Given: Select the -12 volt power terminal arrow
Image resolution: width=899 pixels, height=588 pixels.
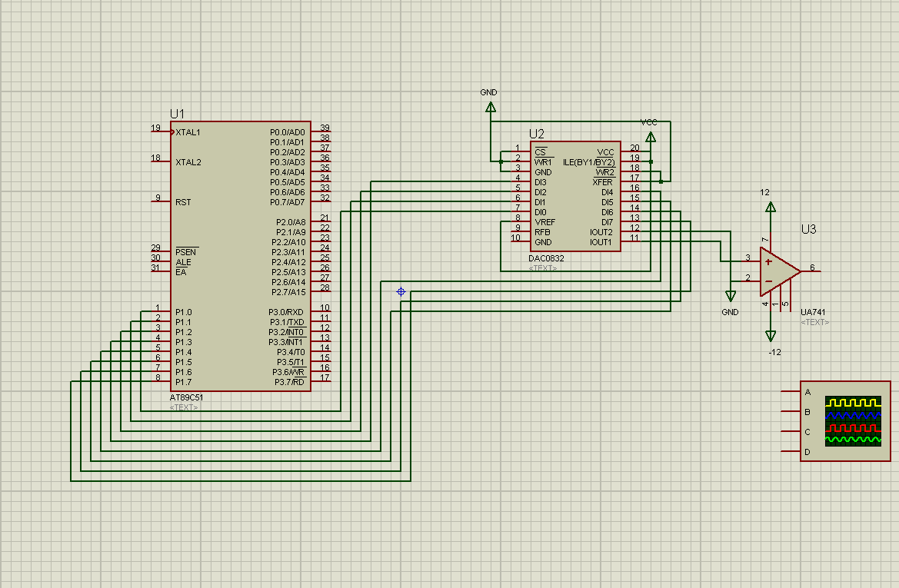Looking at the screenshot, I should (x=771, y=336).
